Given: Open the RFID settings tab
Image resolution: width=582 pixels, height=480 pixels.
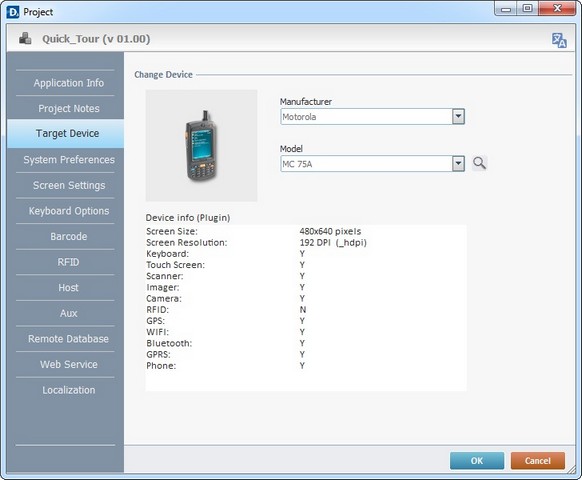Looking at the screenshot, I should (69, 262).
